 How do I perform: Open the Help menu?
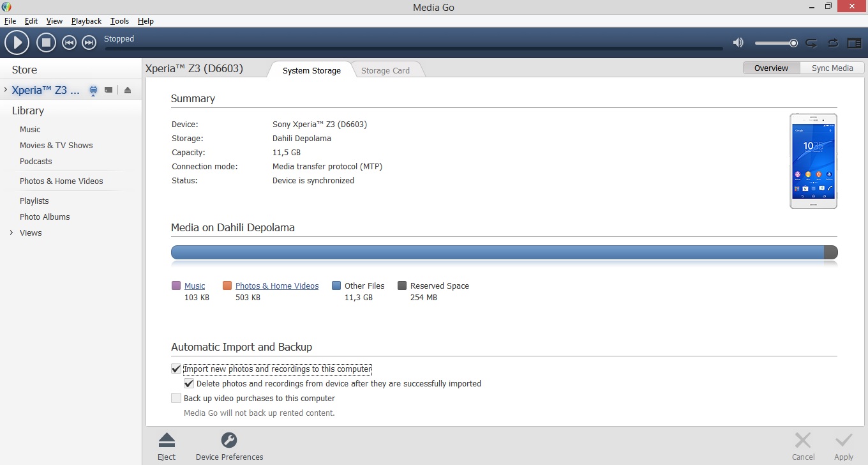146,21
